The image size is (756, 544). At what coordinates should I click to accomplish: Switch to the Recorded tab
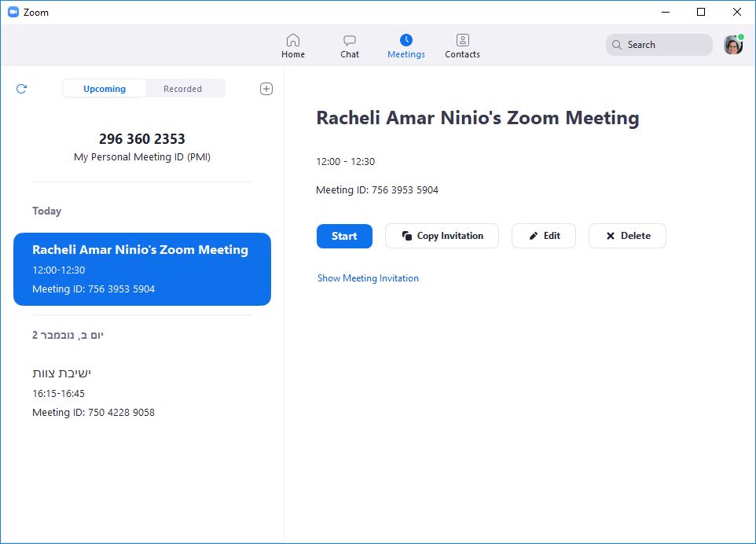[x=182, y=89]
